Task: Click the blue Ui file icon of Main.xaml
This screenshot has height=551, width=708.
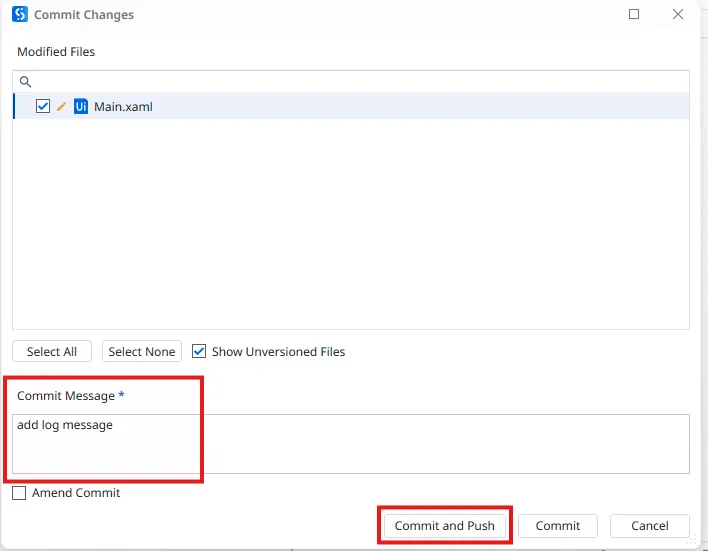Action: point(81,106)
